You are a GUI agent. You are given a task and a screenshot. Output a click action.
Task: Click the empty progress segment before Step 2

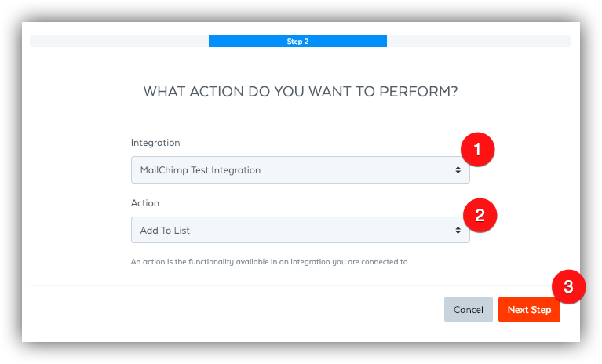(x=119, y=42)
